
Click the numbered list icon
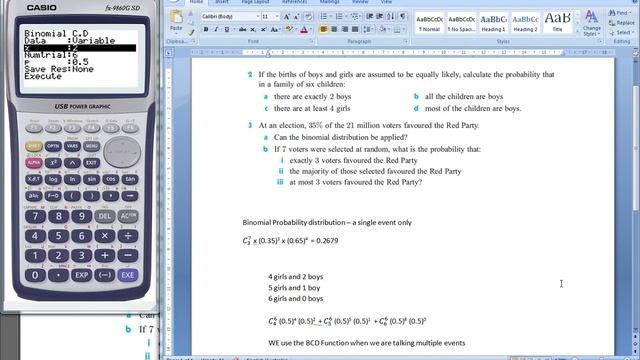[339, 16]
